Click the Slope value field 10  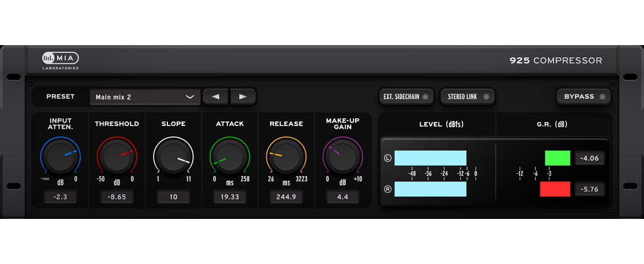pyautogui.click(x=173, y=197)
